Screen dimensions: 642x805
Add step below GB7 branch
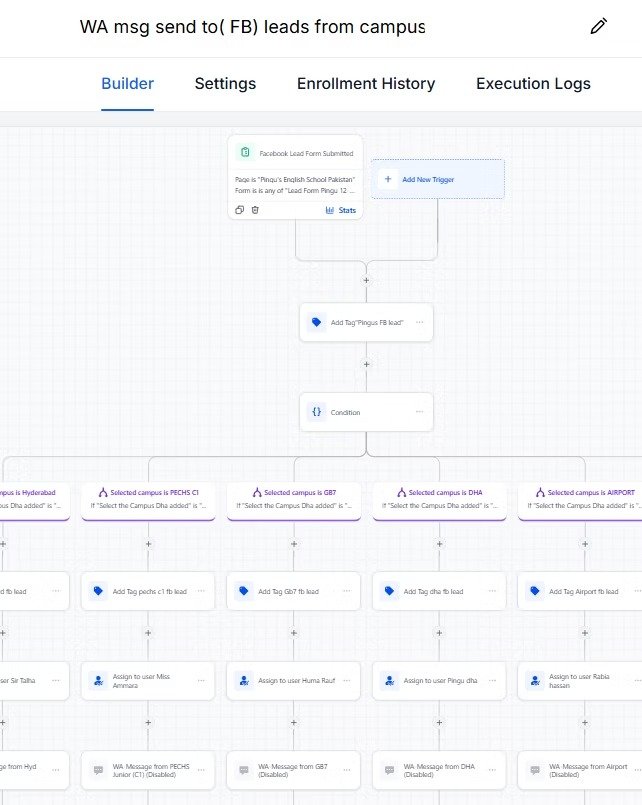pos(294,544)
